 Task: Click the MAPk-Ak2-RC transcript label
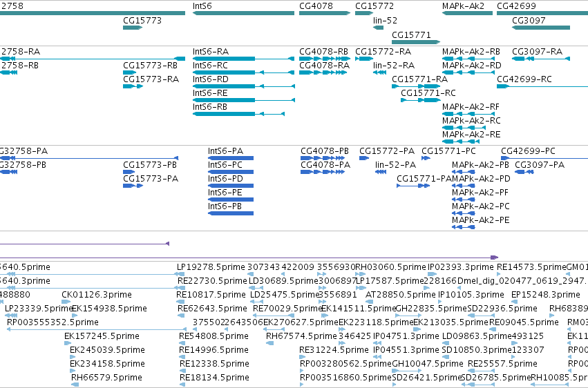point(471,121)
